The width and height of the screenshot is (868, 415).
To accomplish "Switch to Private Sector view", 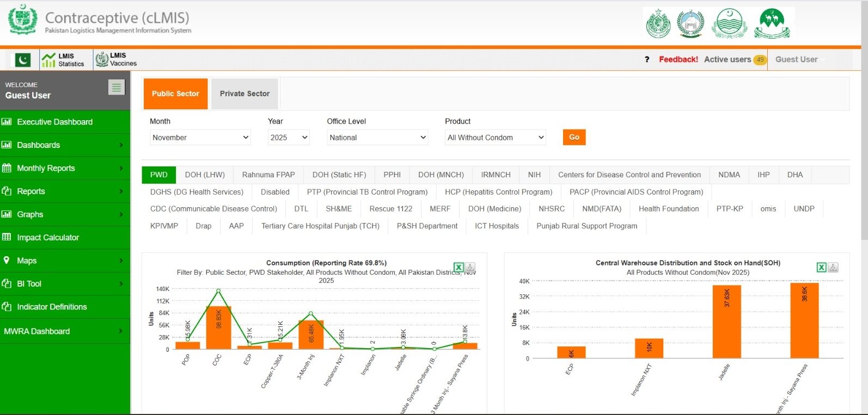I will [244, 94].
